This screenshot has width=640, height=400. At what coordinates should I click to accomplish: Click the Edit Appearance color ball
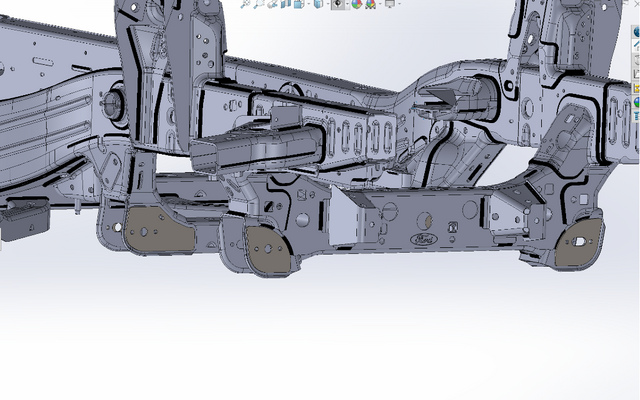356,4
